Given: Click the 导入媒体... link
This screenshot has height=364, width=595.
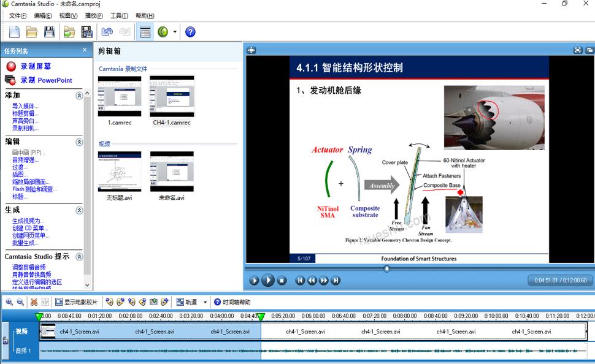Looking at the screenshot, I should pos(25,106).
